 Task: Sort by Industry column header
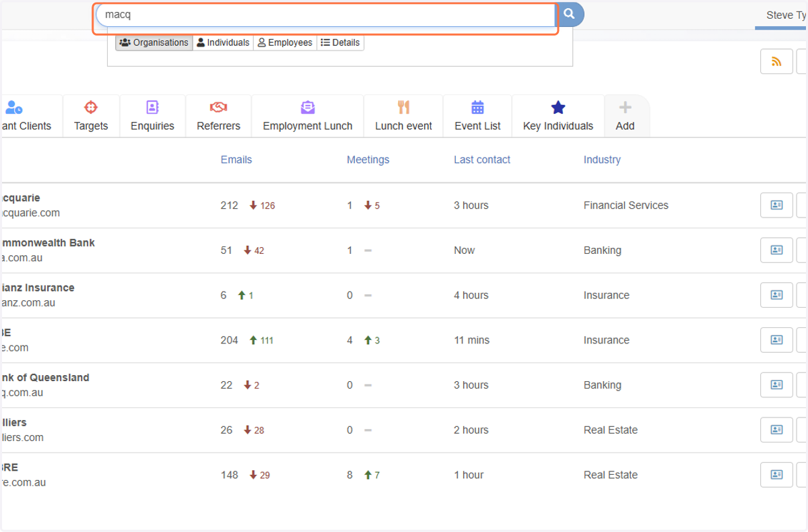602,160
